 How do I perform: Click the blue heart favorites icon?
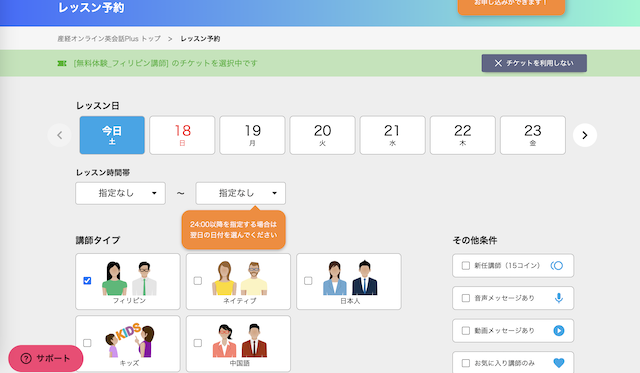(x=559, y=362)
